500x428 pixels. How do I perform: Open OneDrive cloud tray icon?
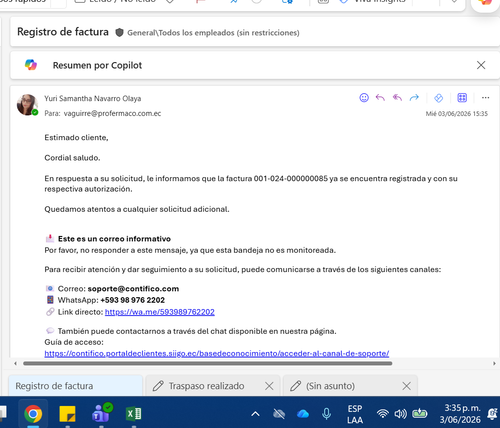coord(303,414)
